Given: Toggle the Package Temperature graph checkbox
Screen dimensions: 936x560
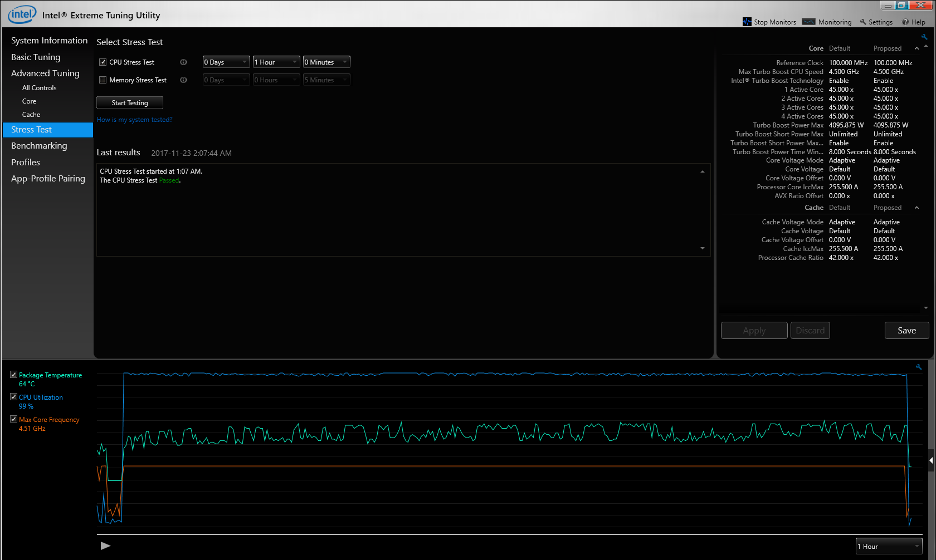Looking at the screenshot, I should pos(14,375).
